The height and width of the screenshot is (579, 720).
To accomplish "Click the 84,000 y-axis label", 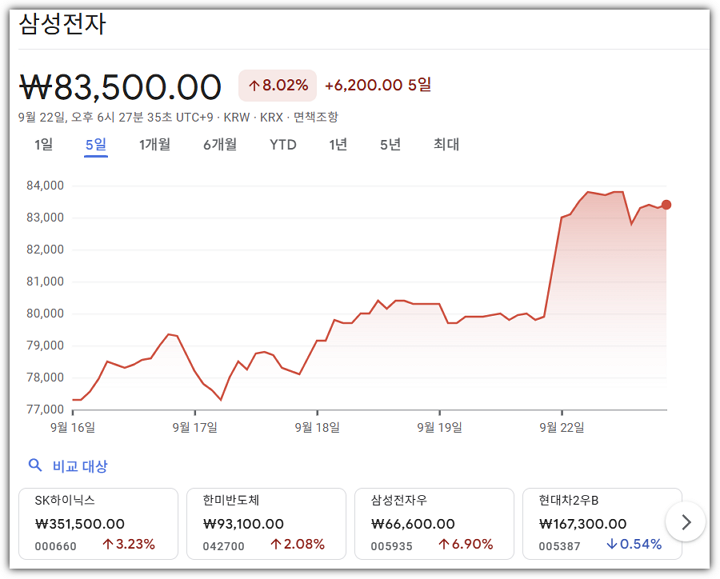I will click(45, 186).
